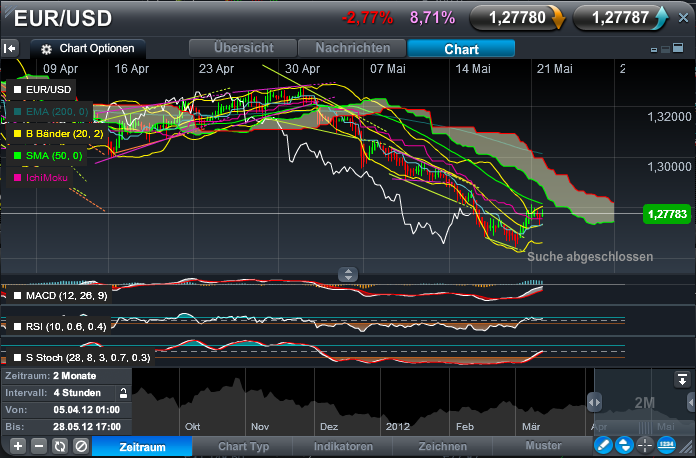Grab the left range slider handle

click(x=594, y=403)
